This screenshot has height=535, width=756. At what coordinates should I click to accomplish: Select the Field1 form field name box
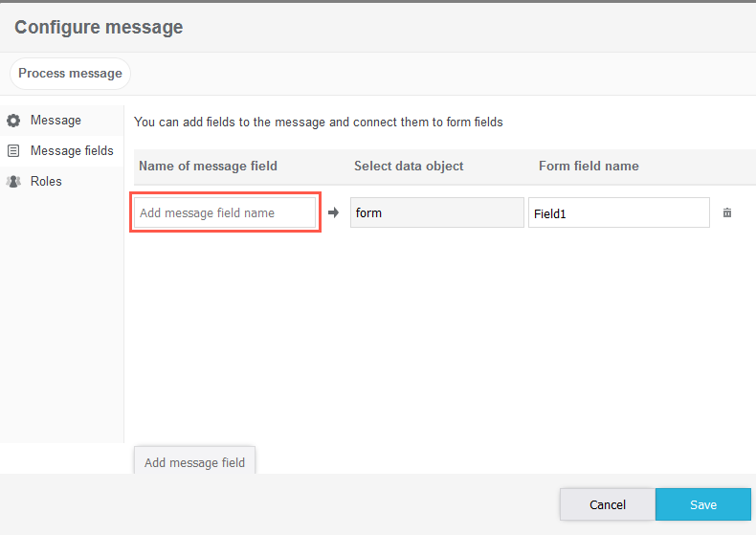click(x=618, y=212)
